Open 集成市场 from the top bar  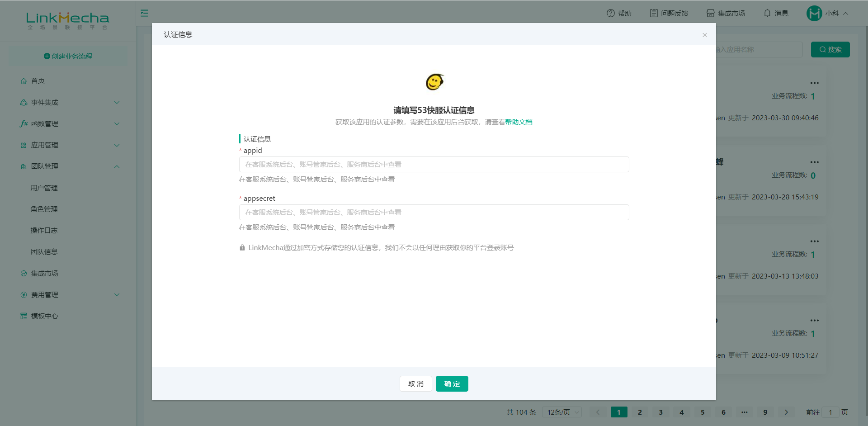726,13
